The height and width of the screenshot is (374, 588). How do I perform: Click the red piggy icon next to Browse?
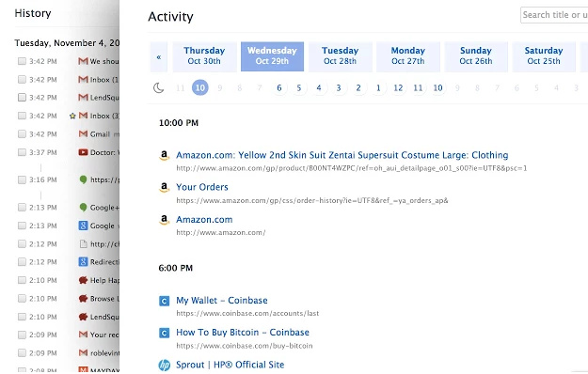(x=83, y=299)
